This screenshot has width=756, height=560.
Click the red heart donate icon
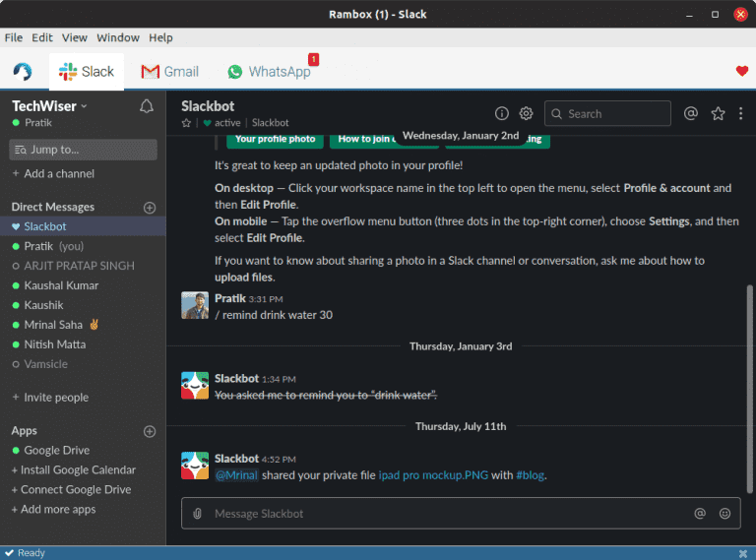[741, 71]
